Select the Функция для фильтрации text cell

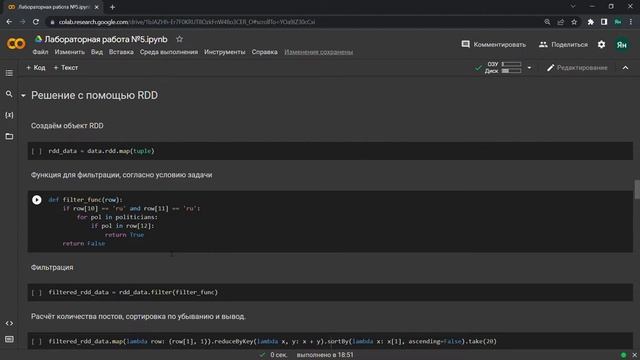122,175
